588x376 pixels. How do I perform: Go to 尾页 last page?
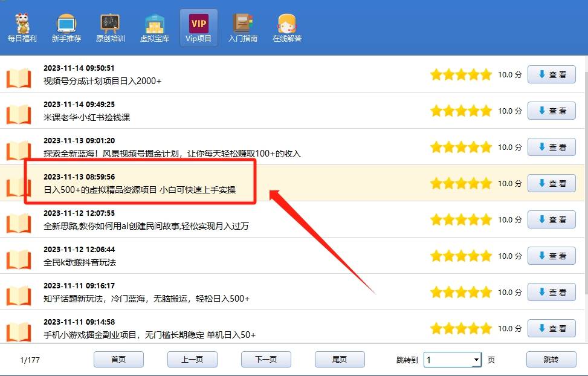pyautogui.click(x=340, y=360)
